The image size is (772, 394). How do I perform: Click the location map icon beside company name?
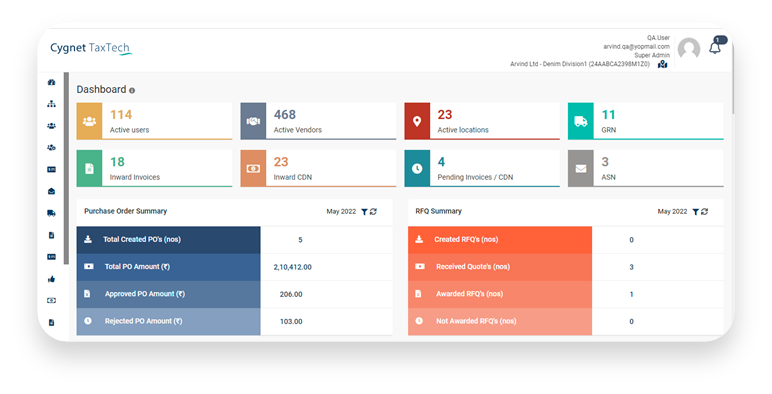tap(663, 64)
